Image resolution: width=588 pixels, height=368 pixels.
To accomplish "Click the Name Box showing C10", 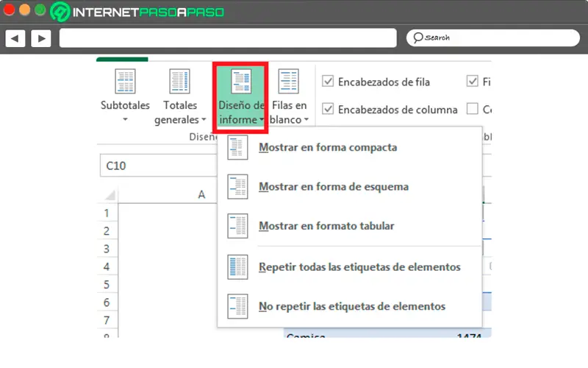I will [x=158, y=166].
